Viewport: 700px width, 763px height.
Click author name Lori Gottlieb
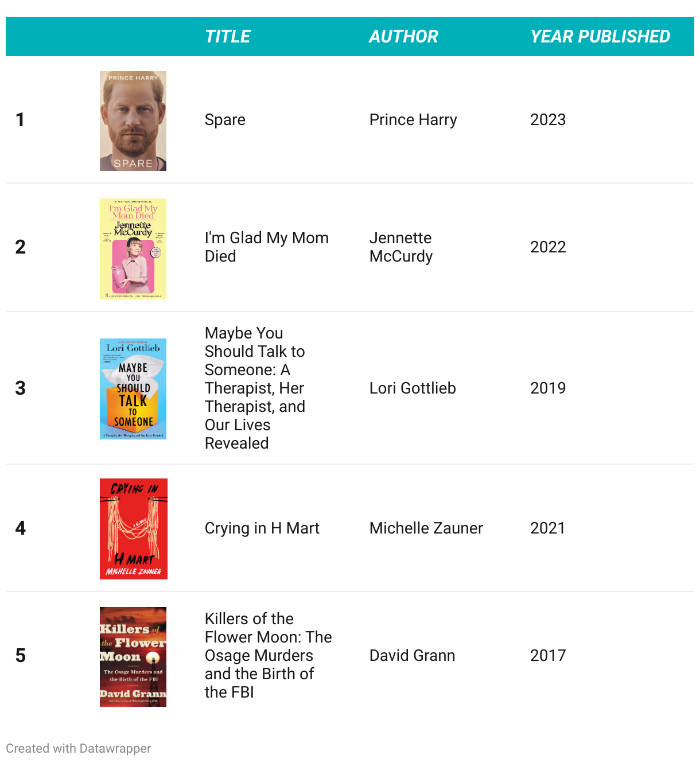pos(413,388)
